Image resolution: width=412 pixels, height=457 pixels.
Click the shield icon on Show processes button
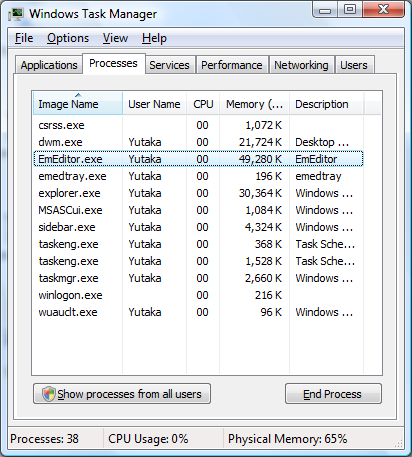49,394
